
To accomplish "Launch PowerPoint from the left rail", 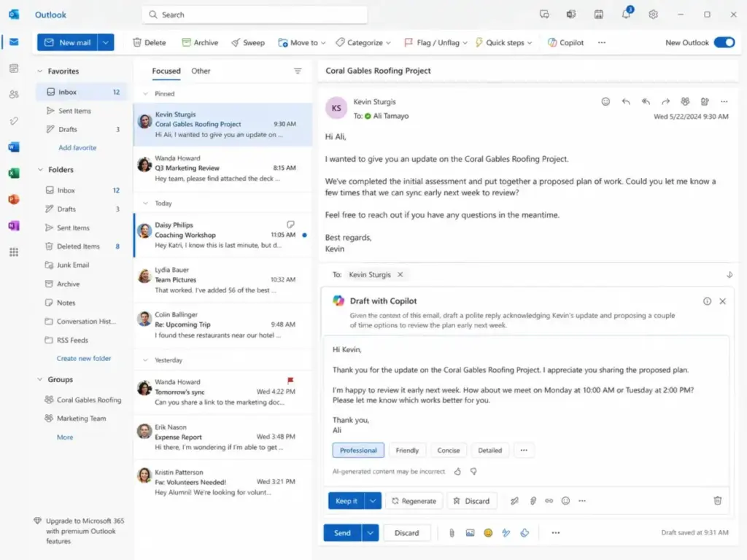I will (14, 199).
